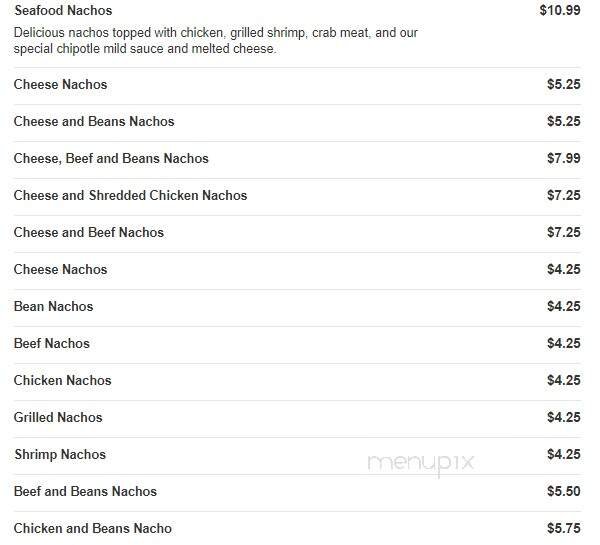Image resolution: width=600 pixels, height=545 pixels.
Task: Click the Seafood Nachos description text
Action: [x=215, y=41]
